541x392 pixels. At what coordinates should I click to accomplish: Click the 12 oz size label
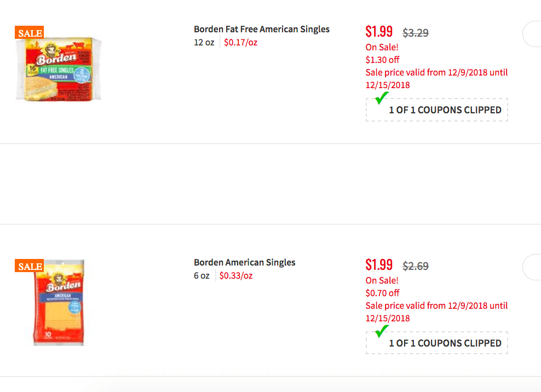pos(204,42)
